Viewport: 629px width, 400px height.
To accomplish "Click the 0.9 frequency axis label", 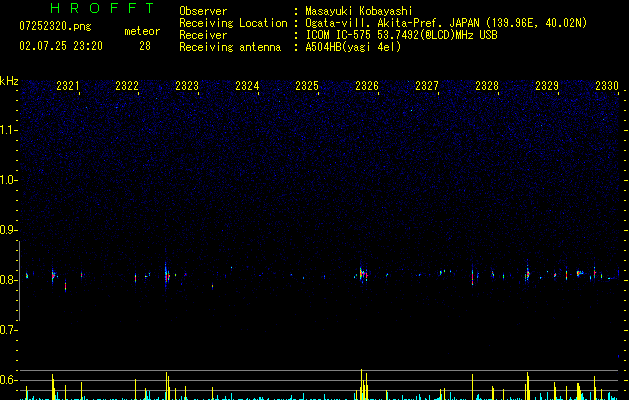I will tap(7, 230).
